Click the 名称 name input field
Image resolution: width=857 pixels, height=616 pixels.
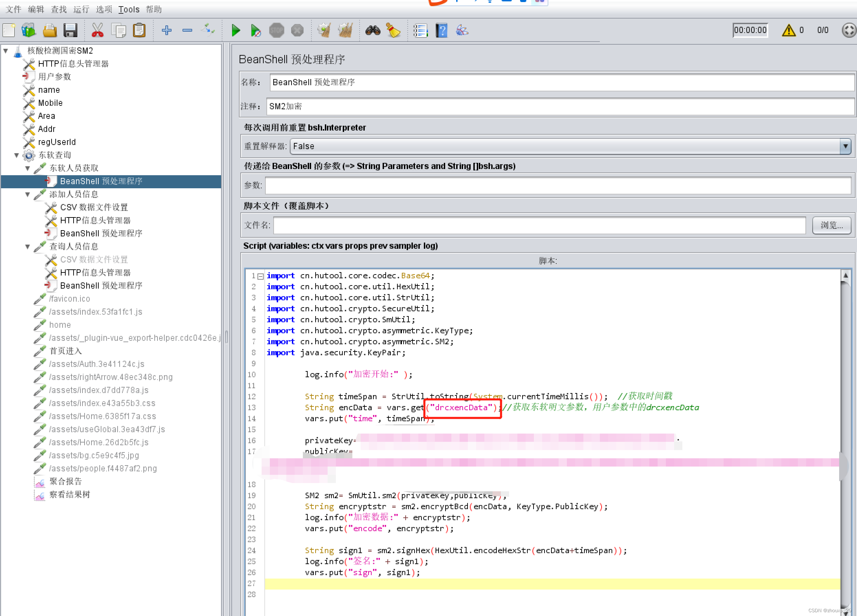561,82
